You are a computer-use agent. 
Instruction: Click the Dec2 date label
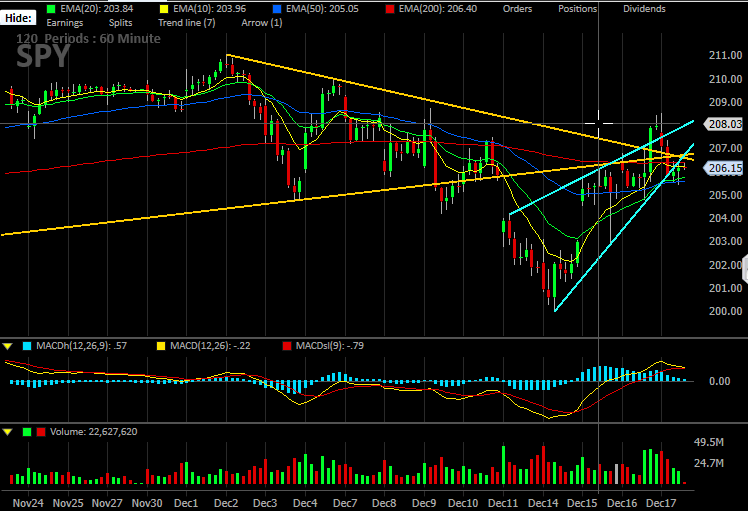(x=226, y=503)
